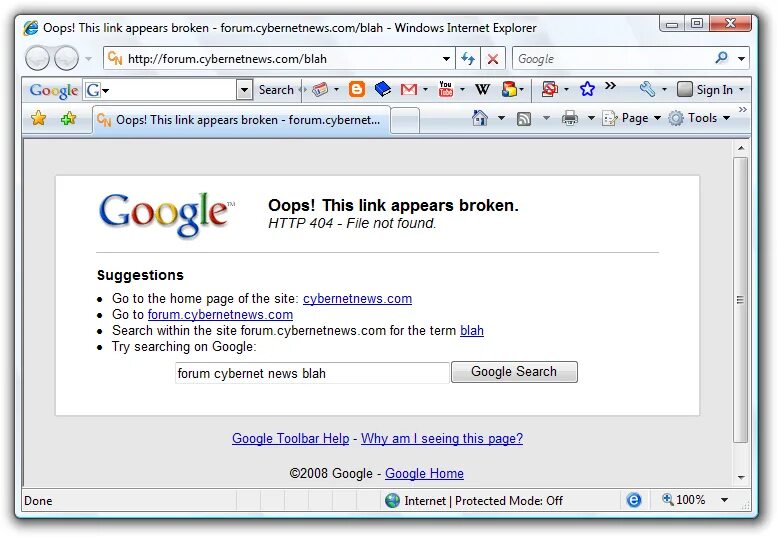Open the Print options dropdown arrow

(591, 118)
